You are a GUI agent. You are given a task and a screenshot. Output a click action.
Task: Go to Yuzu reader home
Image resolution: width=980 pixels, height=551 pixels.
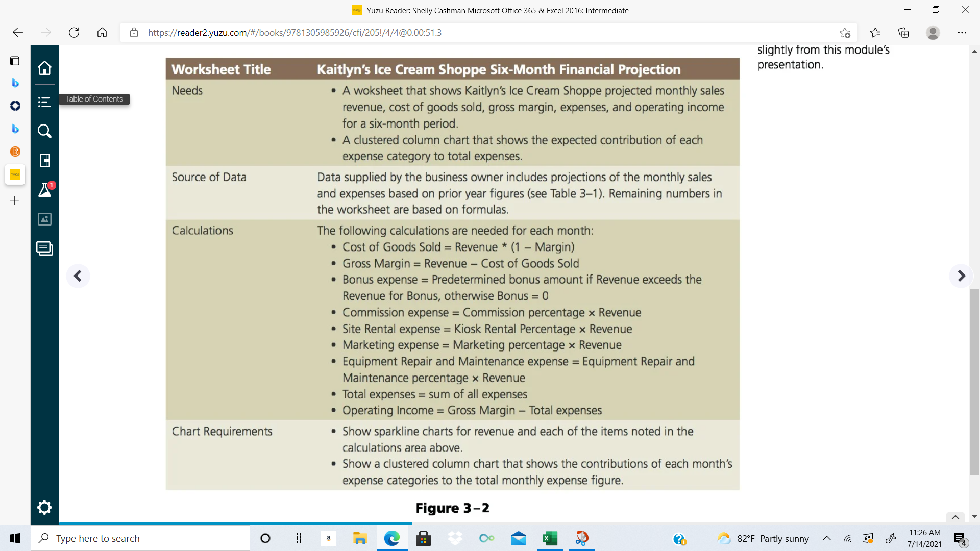click(44, 68)
